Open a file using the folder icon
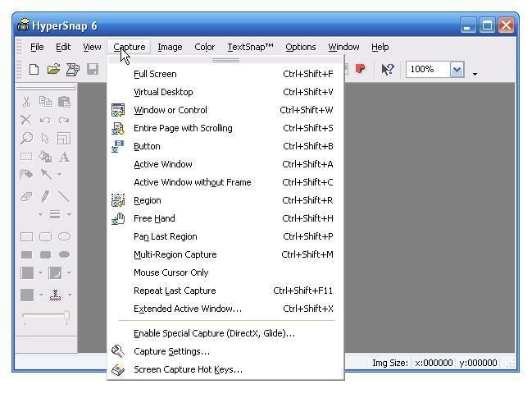 coord(53,69)
